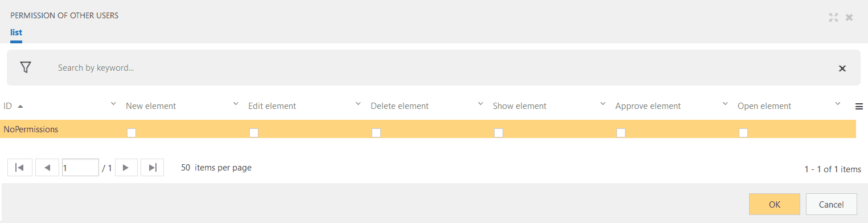
Task: Open the ID column dropdown chevron
Action: click(113, 104)
